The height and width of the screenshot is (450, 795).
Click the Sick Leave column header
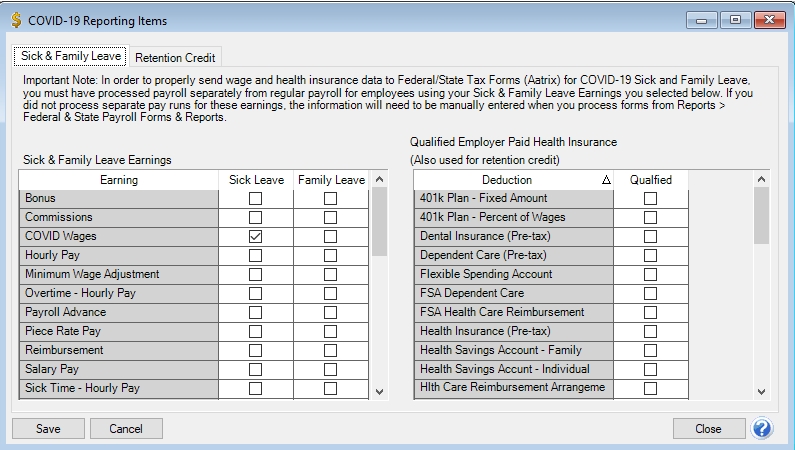coord(256,180)
